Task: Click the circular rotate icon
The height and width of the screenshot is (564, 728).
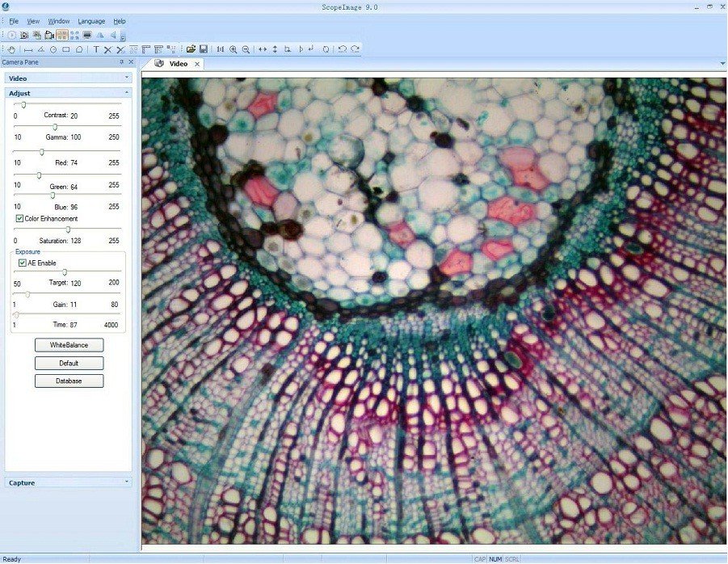Action: click(326, 49)
